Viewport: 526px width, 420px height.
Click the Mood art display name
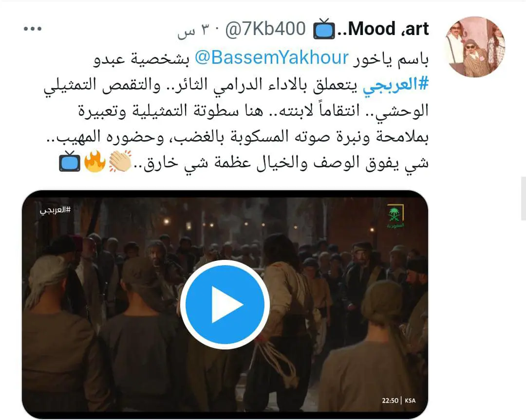coord(383,29)
